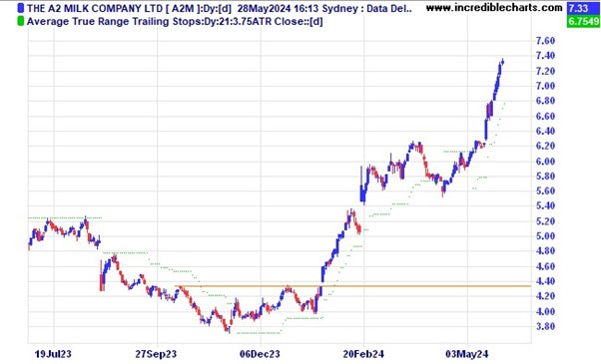Click the 5.40 price axis label
Image resolution: width=601 pixels, height=364 pixels.
545,206
